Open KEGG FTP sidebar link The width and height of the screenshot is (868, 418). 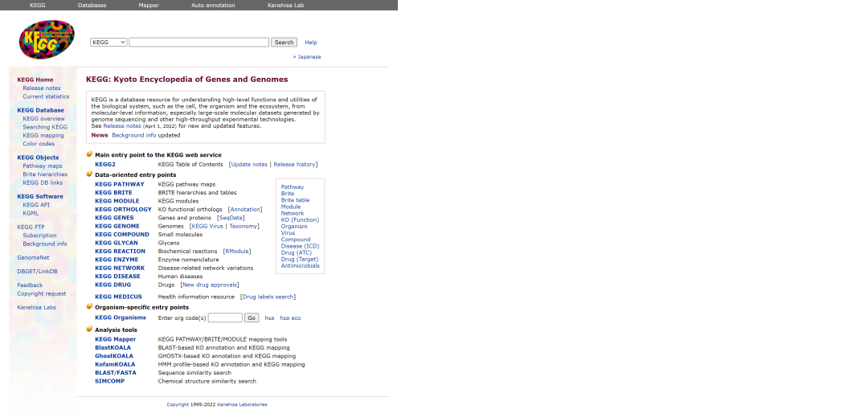pos(31,227)
